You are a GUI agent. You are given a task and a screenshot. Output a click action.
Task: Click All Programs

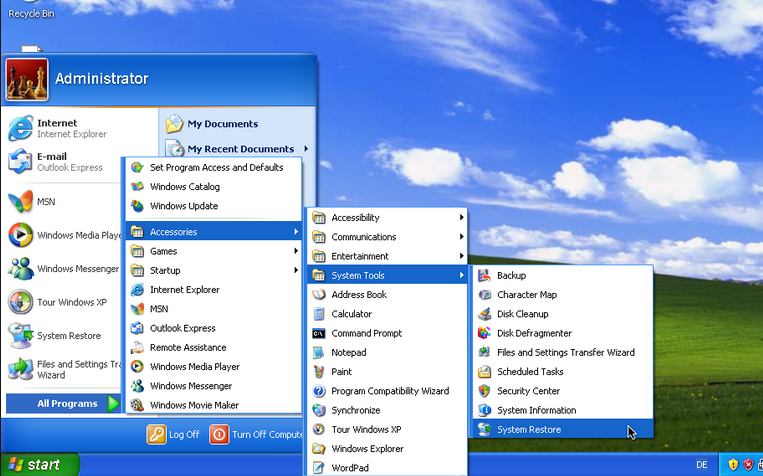click(x=63, y=403)
